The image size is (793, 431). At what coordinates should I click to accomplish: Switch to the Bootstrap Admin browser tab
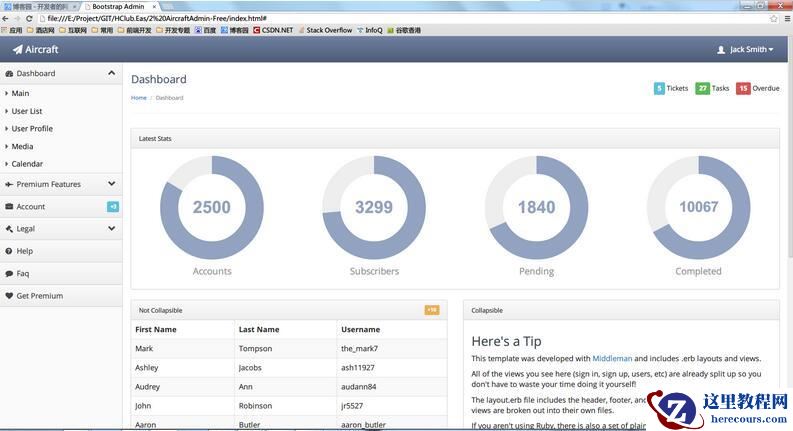coord(118,7)
